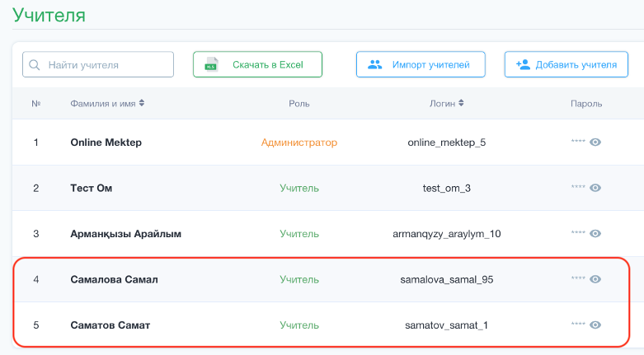Image resolution: width=644 pixels, height=355 pixels.
Task: Show password for Online Mektep
Action: click(595, 142)
